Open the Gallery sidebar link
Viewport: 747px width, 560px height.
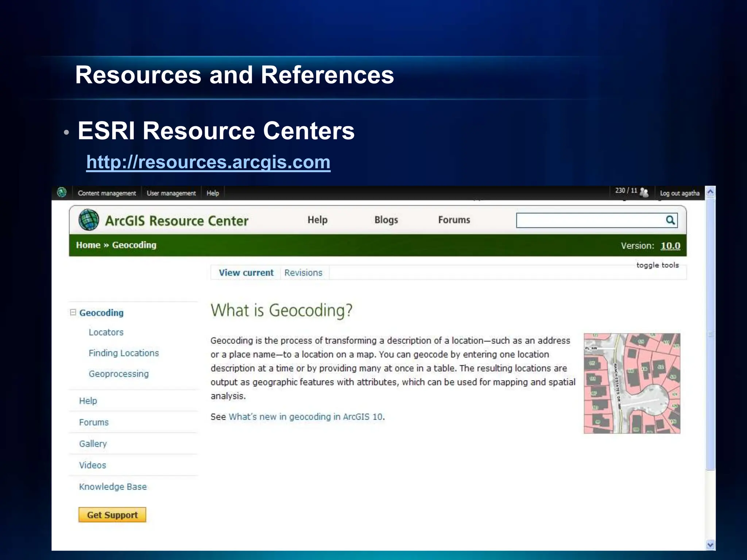tap(93, 444)
